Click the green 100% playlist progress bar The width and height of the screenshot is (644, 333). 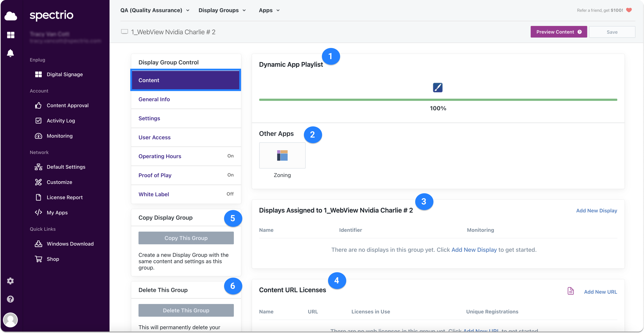point(438,100)
